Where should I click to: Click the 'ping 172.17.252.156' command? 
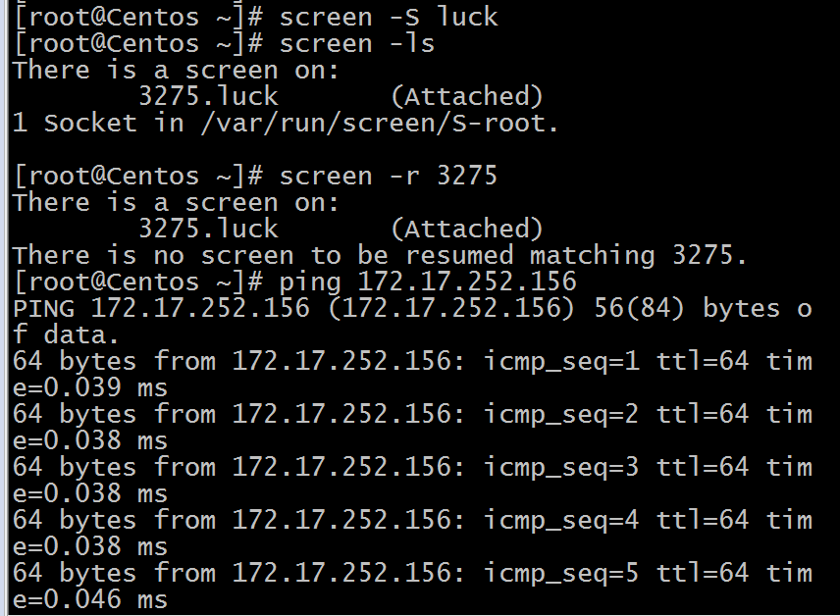[x=428, y=282]
